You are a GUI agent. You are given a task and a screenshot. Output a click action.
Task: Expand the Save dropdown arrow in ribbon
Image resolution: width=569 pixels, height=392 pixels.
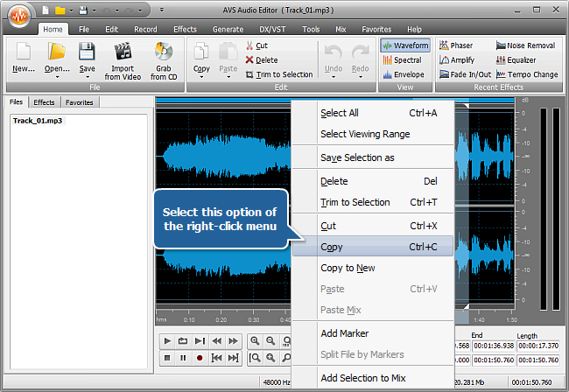coord(87,77)
